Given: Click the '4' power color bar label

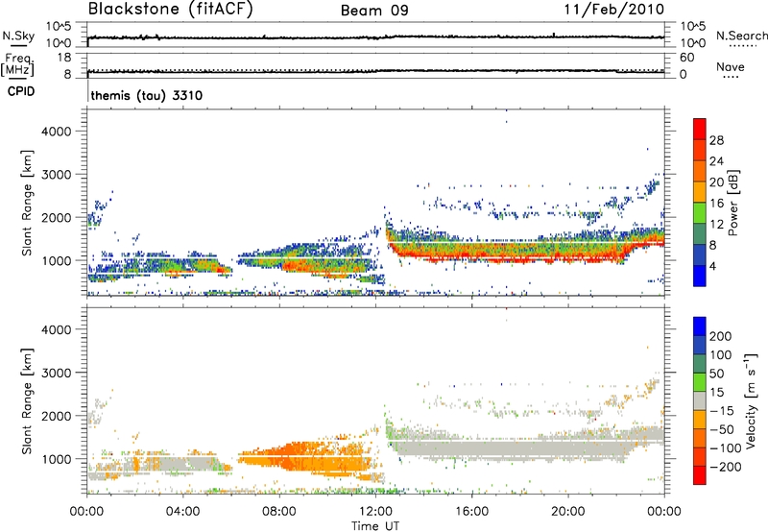Looking at the screenshot, I should [712, 266].
